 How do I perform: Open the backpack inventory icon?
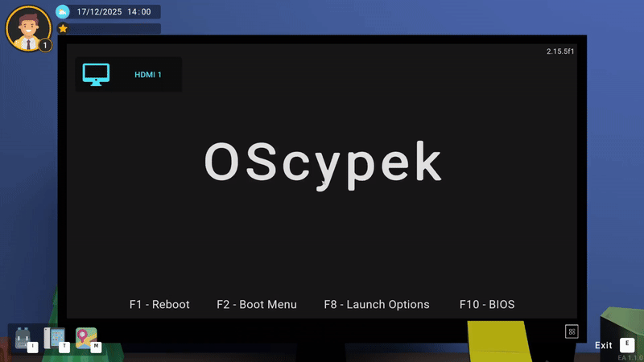22,337
